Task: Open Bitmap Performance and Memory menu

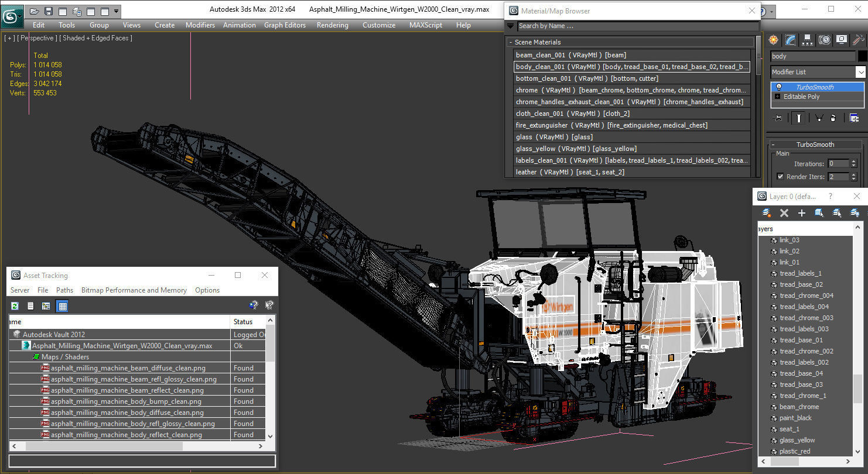Action: [x=134, y=290]
